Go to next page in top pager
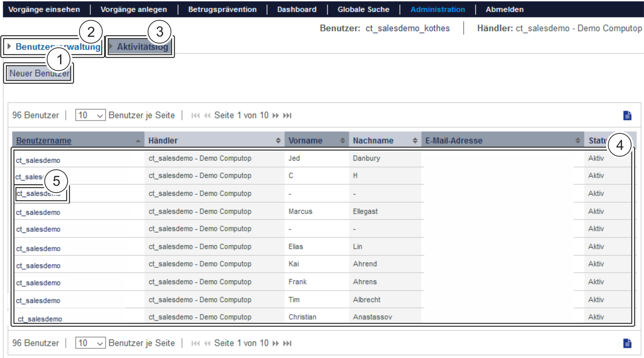 275,116
